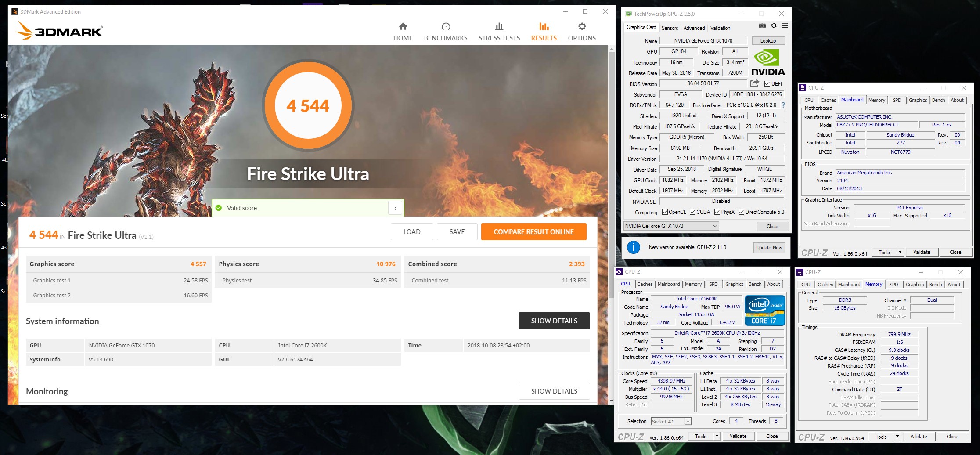This screenshot has width=980, height=455.
Task: Click the Lookup button in GPU-Z
Action: [x=768, y=41]
